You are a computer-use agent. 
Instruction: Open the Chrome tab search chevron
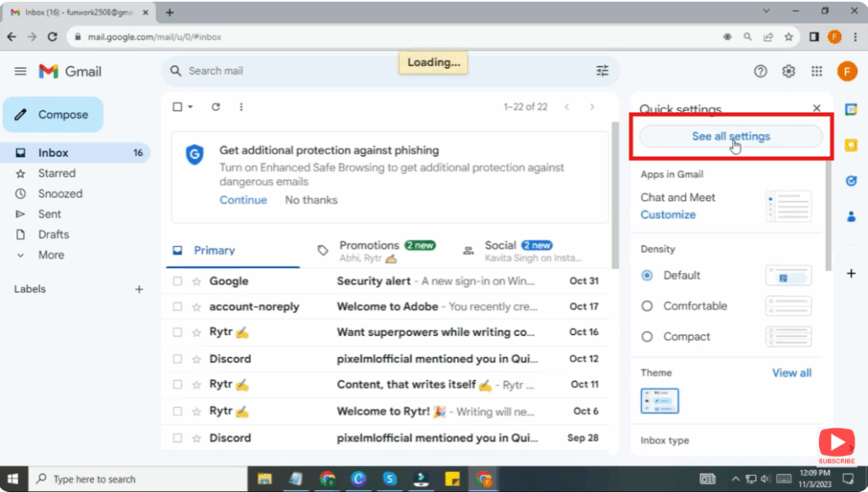pyautogui.click(x=766, y=10)
